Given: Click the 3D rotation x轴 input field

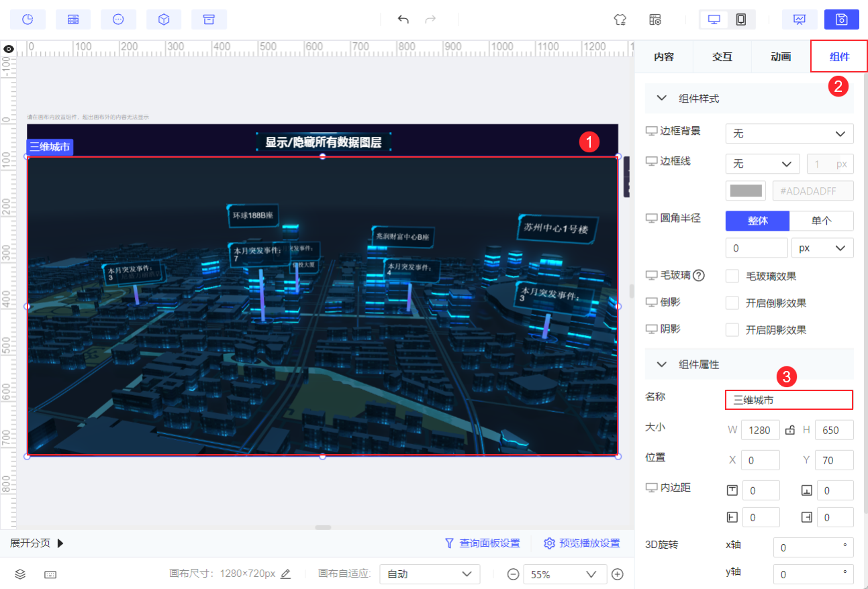Looking at the screenshot, I should [x=814, y=547].
